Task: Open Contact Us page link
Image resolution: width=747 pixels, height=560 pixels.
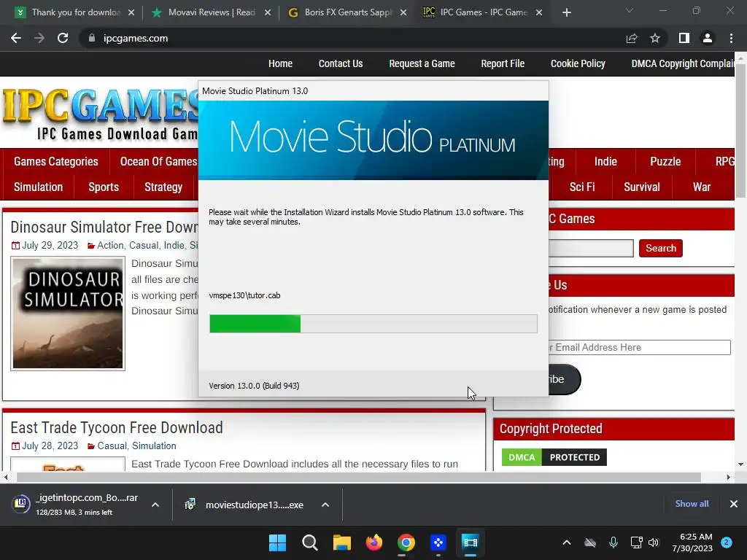Action: click(x=341, y=64)
